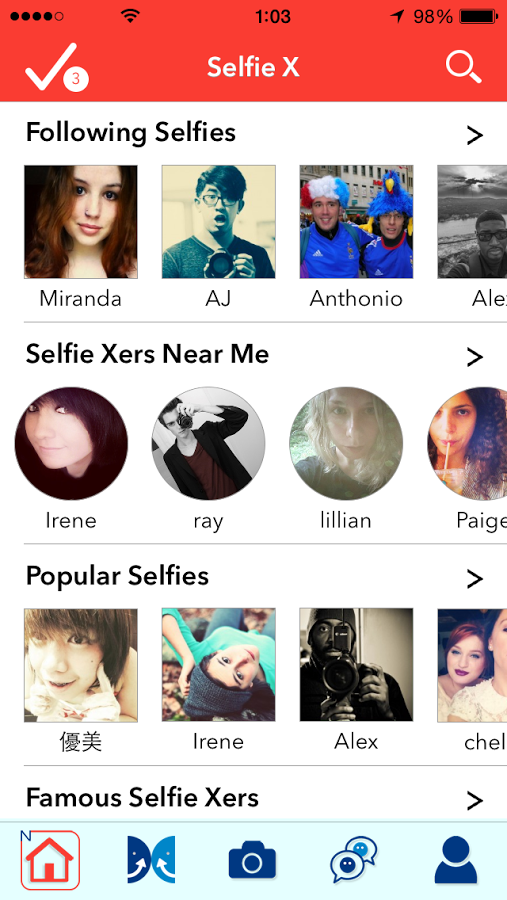Tap the name label Miranda
507x900 pixels.
(80, 298)
